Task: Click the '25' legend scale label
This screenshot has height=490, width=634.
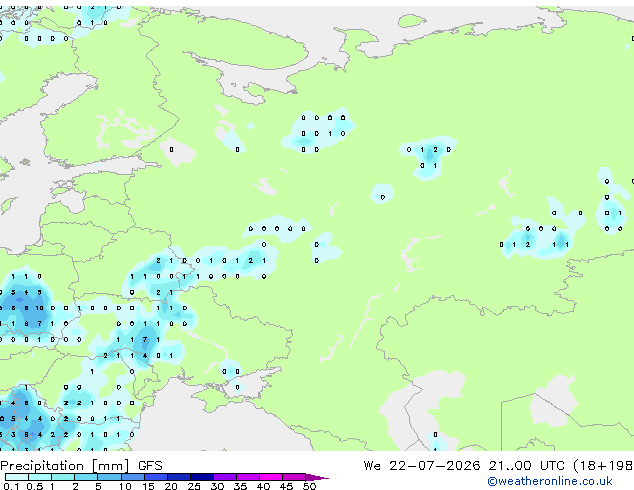Action: click(194, 486)
